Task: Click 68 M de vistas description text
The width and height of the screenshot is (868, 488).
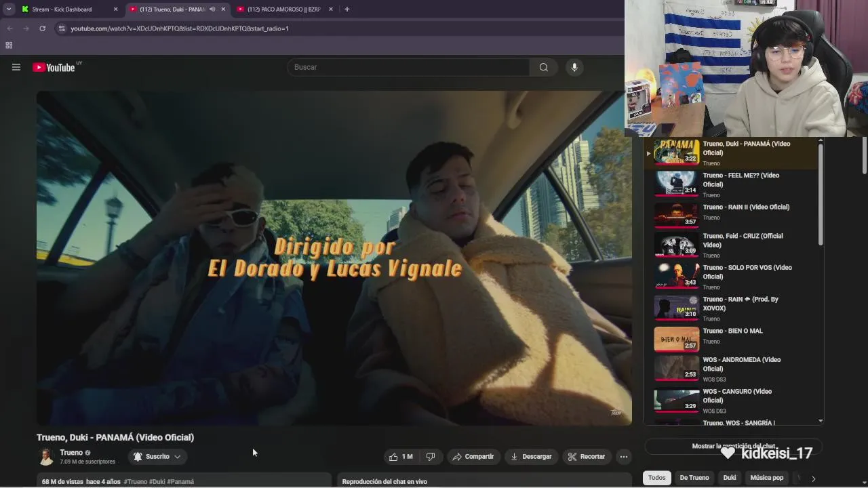Action: 62,482
